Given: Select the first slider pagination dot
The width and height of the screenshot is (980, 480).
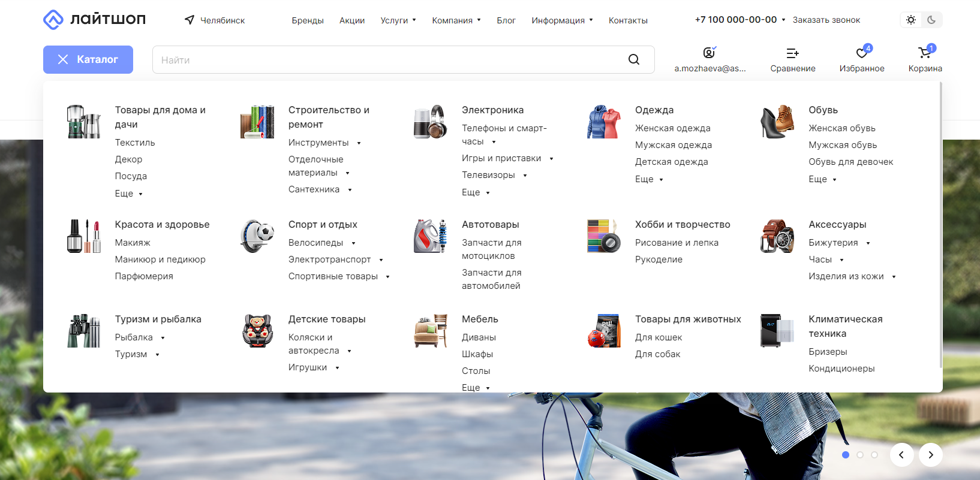Looking at the screenshot, I should point(846,455).
